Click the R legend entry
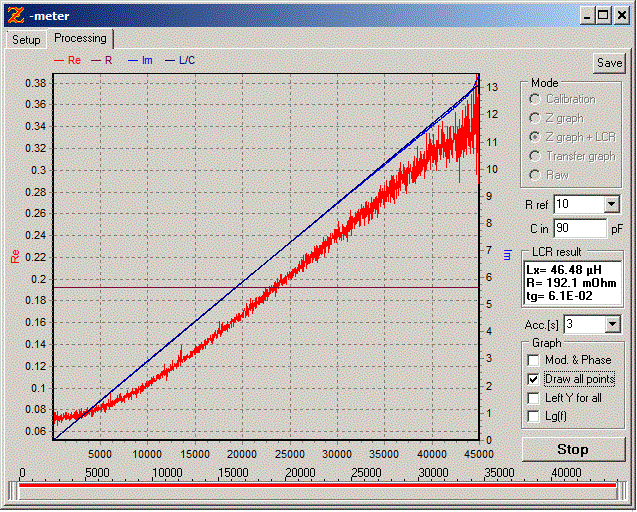Viewport: 637px width, 512px height. 102,61
